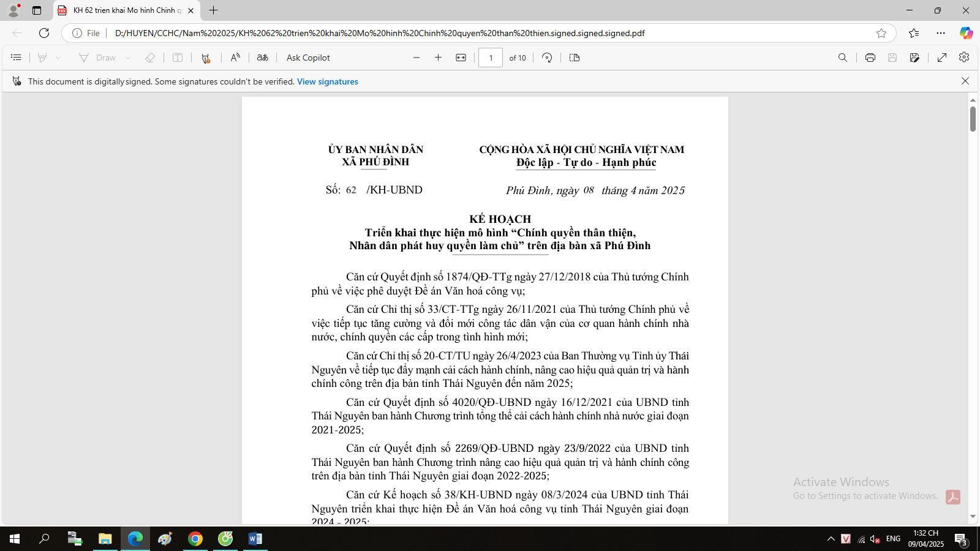Viewport: 980px width, 551px height.
Task: Click the Read aloud icon
Action: coord(235,58)
